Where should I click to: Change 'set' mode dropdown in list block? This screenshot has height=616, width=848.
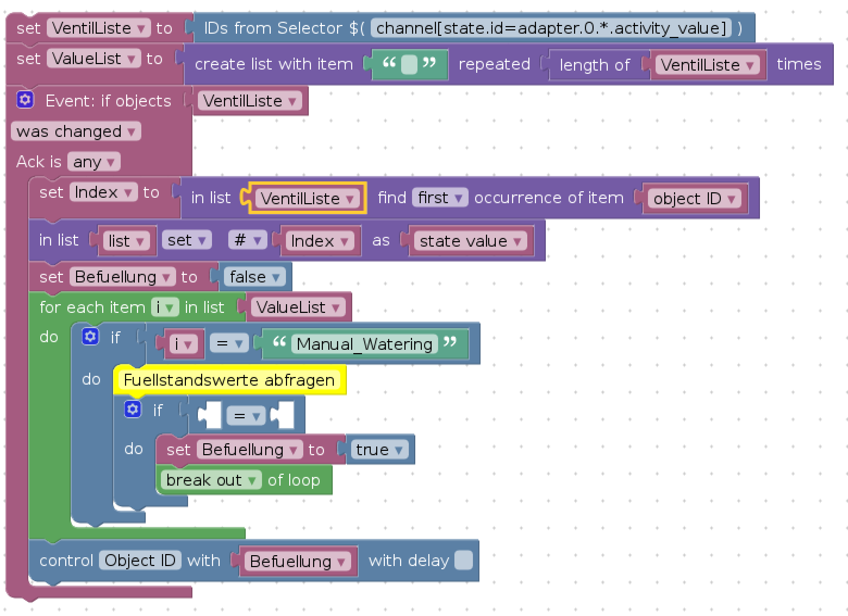(186, 240)
